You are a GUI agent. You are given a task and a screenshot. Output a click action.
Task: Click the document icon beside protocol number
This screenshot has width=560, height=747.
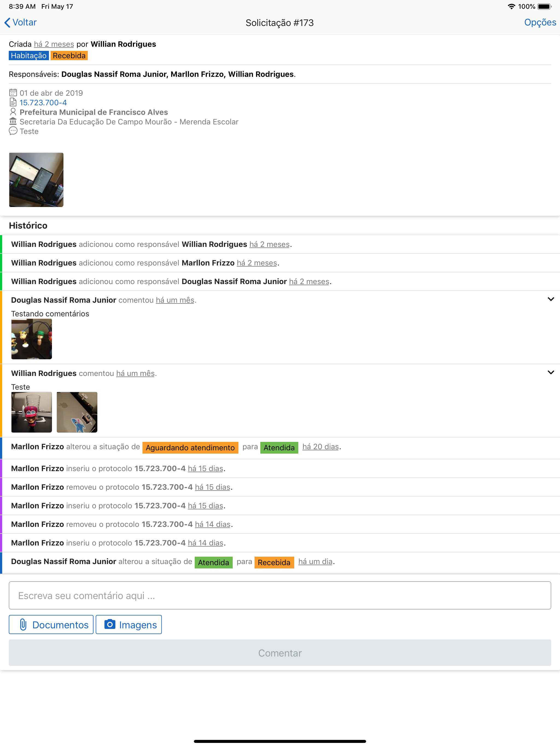[x=13, y=102]
